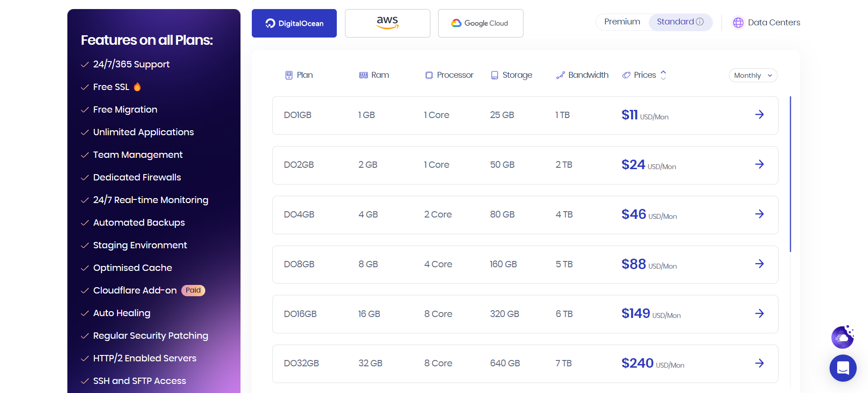The width and height of the screenshot is (868, 393).
Task: Click the DO2GB plan name
Action: pyautogui.click(x=299, y=165)
